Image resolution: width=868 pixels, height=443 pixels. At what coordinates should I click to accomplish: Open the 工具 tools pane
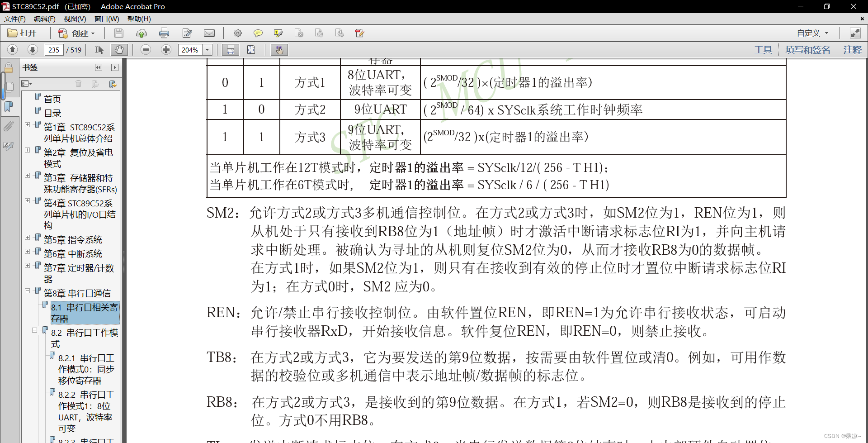point(763,50)
